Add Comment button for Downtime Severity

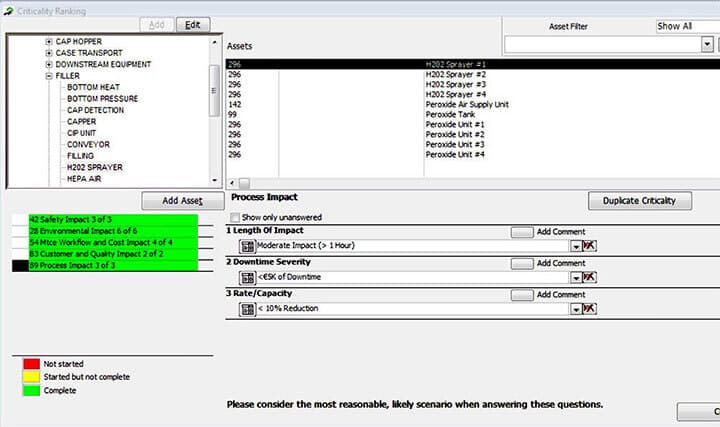[522, 263]
